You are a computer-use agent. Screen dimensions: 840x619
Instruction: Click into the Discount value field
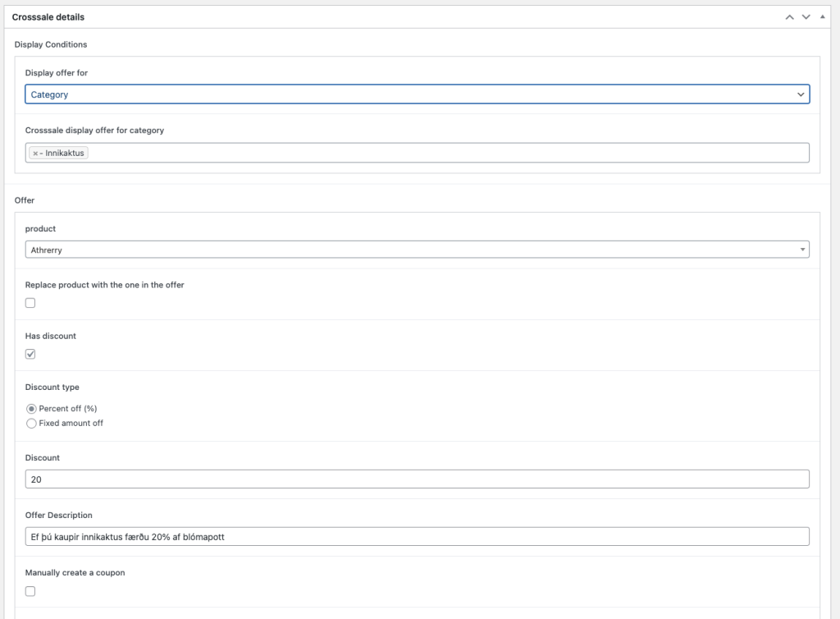click(417, 479)
